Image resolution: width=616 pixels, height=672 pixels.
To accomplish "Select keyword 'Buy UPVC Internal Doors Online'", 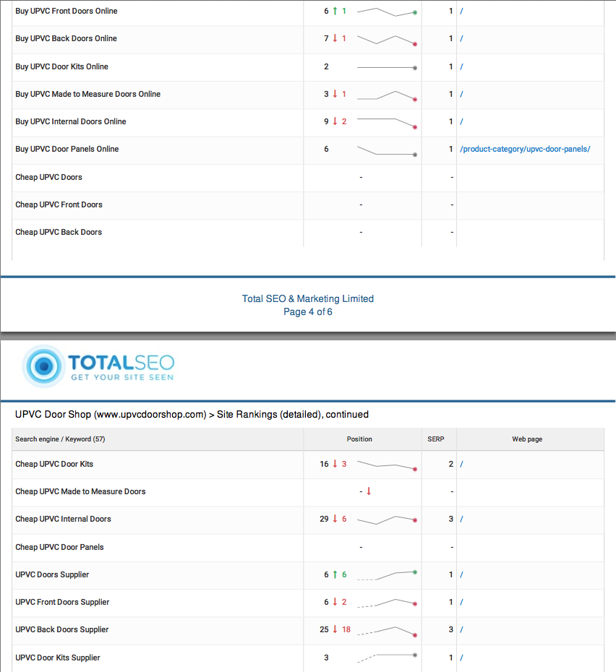I will pos(71,121).
